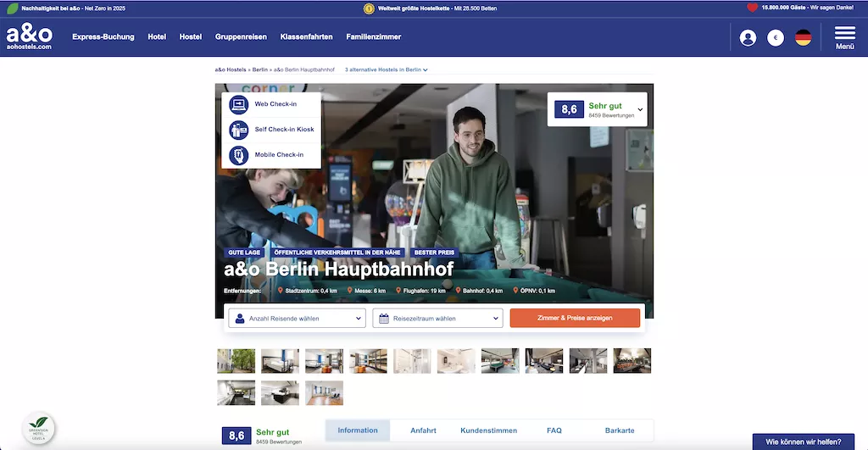Follow a&o Hostels breadcrumb link
This screenshot has width=868, height=450.
click(x=231, y=69)
